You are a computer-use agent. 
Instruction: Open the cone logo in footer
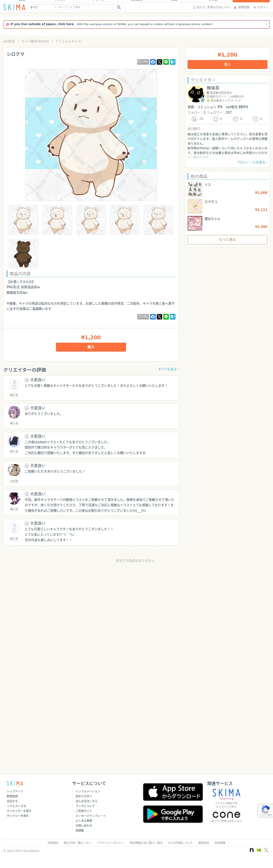click(x=226, y=815)
